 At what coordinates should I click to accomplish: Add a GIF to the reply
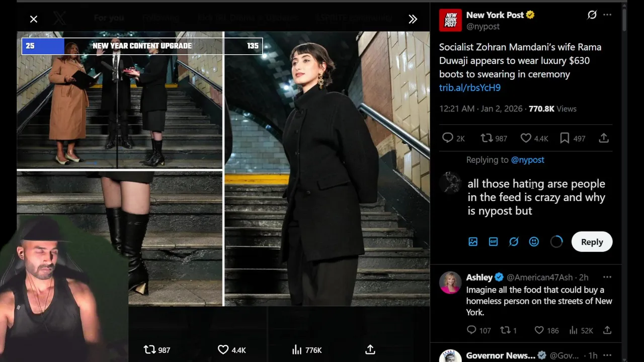pyautogui.click(x=493, y=242)
